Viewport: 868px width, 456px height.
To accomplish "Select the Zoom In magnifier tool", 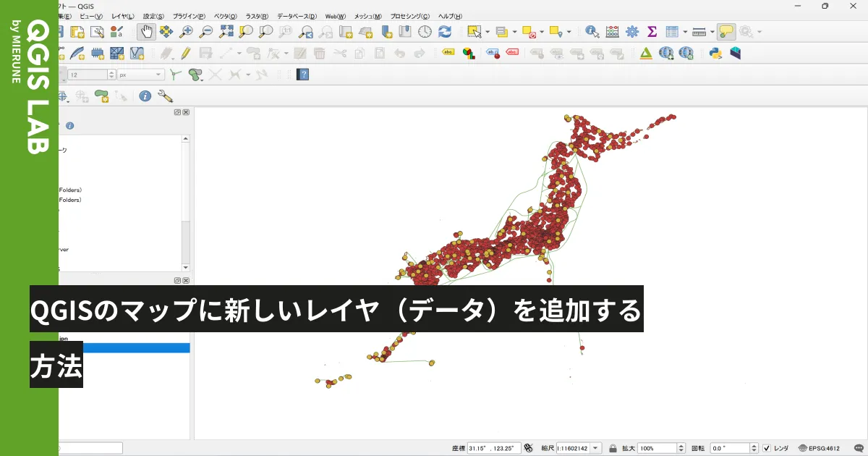I will (187, 32).
